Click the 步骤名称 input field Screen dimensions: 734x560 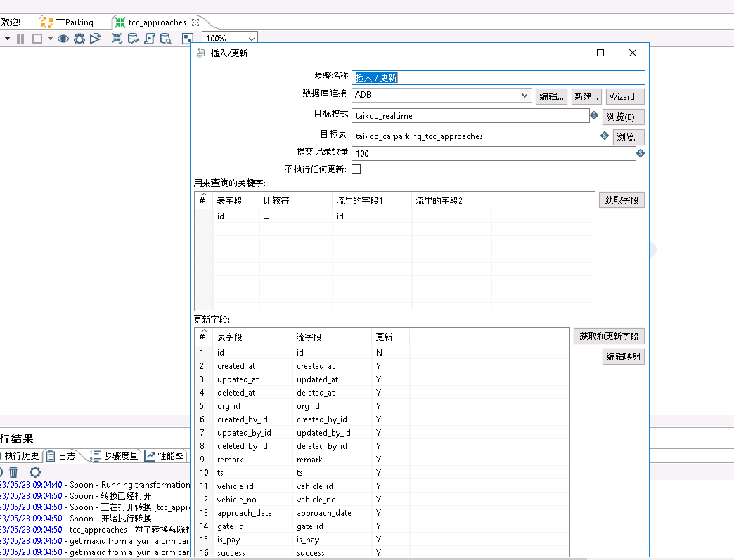(x=498, y=78)
